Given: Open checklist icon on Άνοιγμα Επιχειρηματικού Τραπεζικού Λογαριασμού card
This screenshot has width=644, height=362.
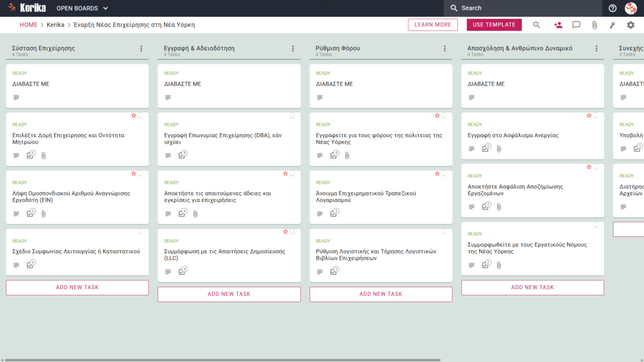Looking at the screenshot, I should coord(334,213).
